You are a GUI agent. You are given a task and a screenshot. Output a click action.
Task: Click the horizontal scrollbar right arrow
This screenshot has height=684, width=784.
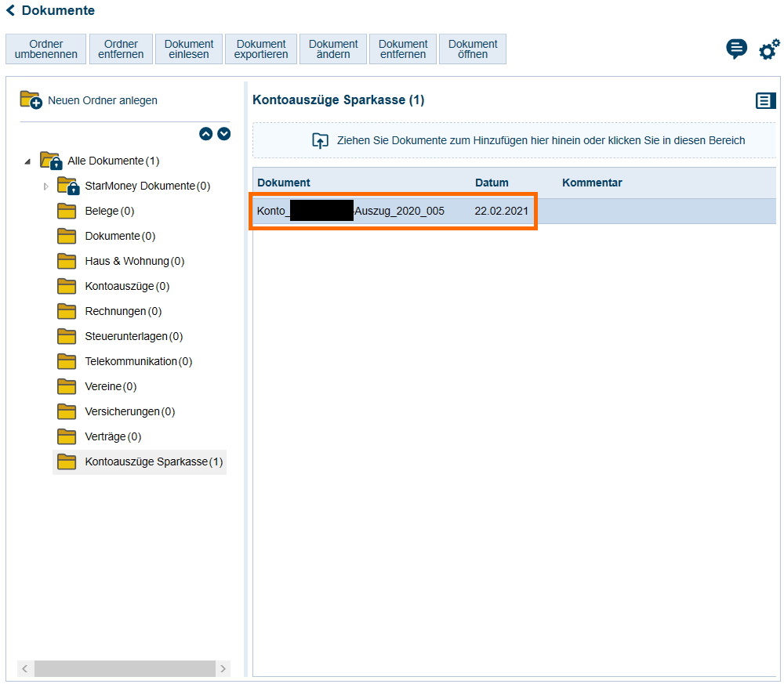click(x=223, y=668)
